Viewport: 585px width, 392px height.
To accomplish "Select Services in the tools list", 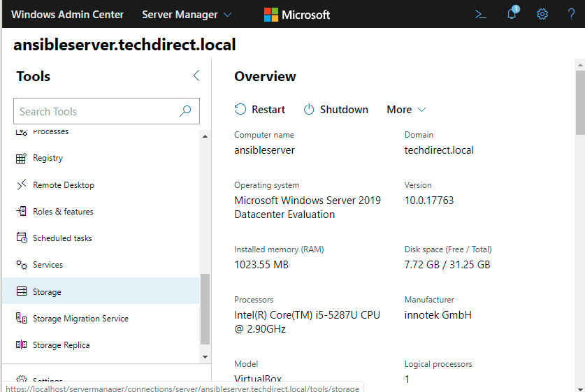I will click(x=48, y=265).
